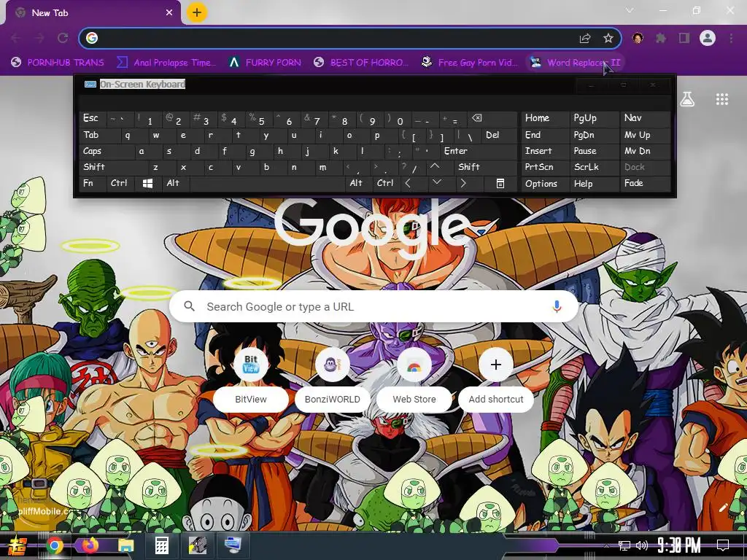Open the tab search dropdown arrow
This screenshot has width=747, height=560.
630,10
